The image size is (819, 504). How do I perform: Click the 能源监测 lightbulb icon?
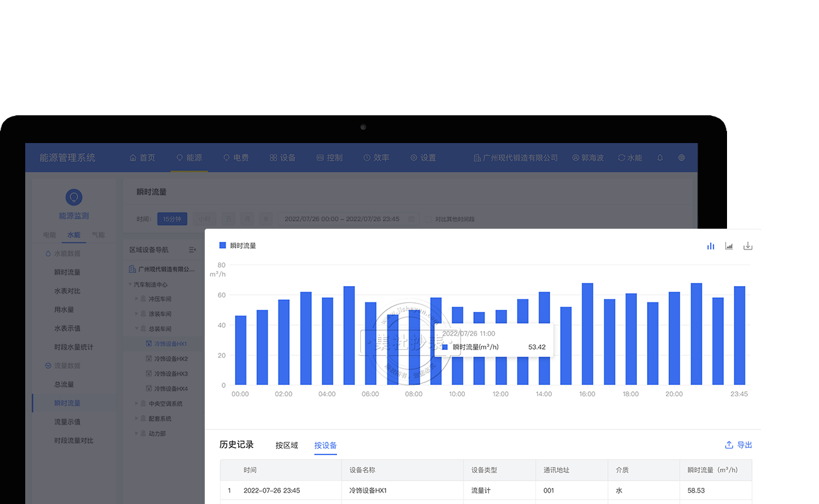(74, 197)
